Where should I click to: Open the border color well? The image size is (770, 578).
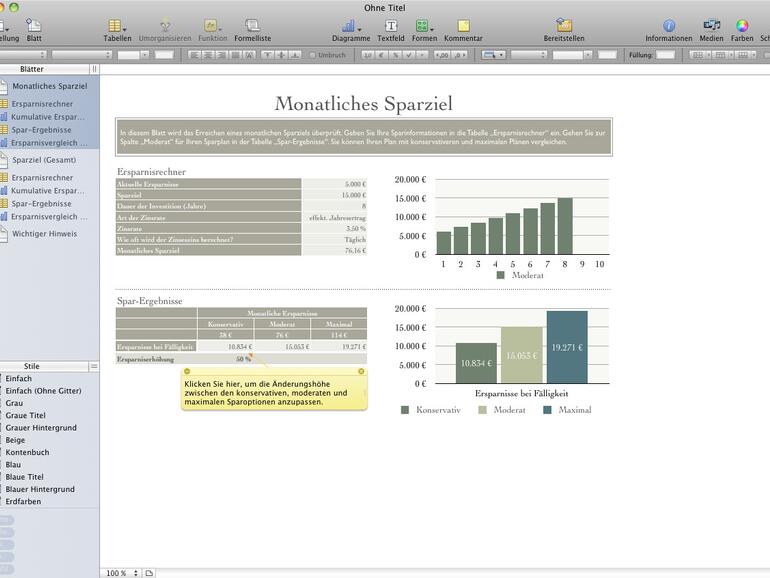point(607,55)
